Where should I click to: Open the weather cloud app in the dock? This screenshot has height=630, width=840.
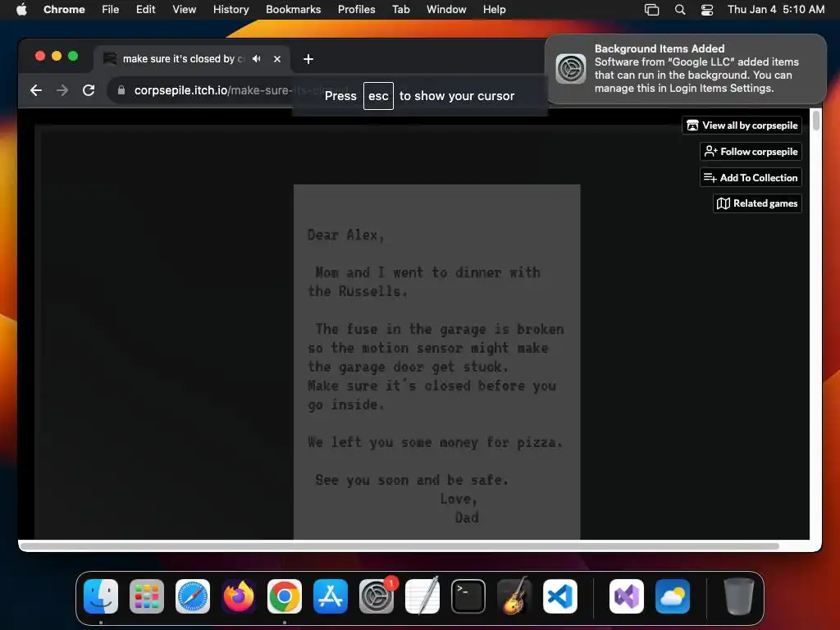click(673, 596)
